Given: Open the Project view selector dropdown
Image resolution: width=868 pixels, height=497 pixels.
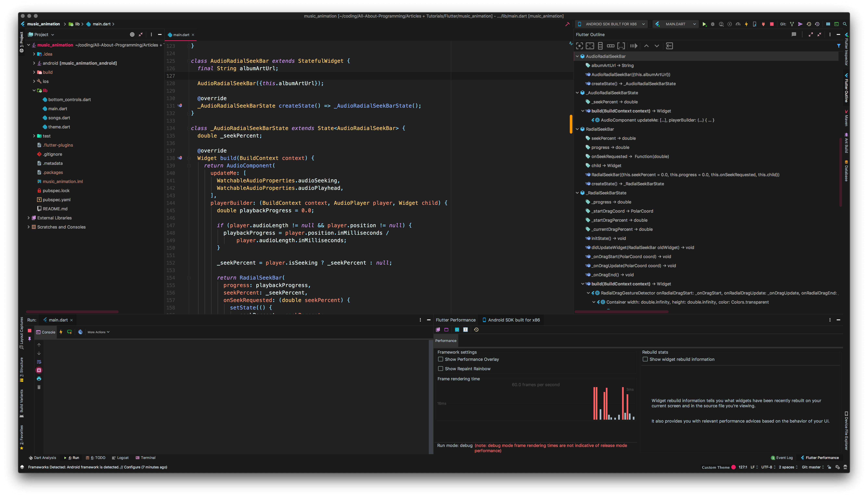Looking at the screenshot, I should click(41, 34).
